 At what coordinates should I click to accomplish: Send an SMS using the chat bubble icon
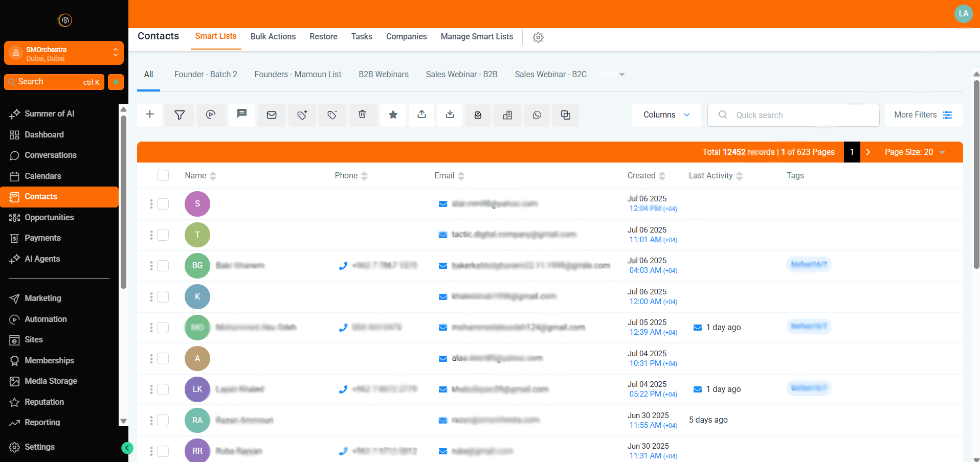[x=241, y=115]
